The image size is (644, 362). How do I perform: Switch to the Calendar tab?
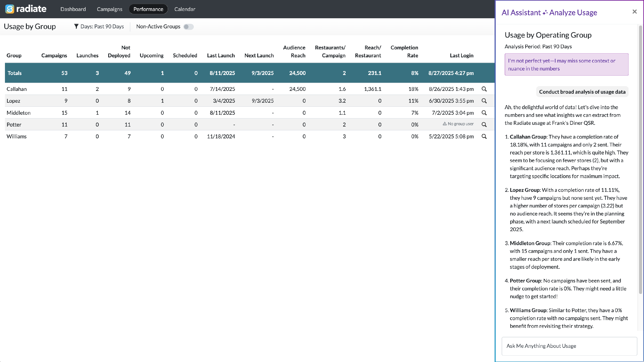184,9
